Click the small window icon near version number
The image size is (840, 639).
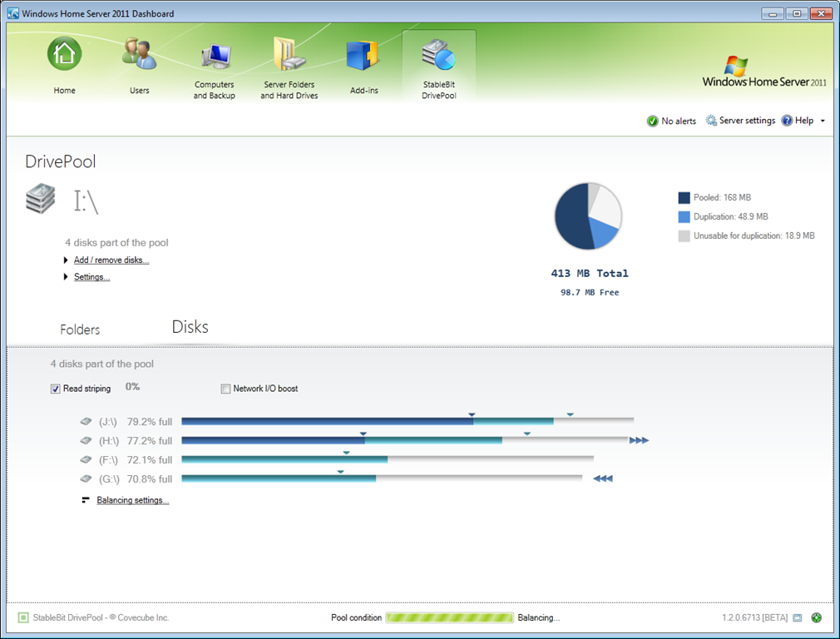(798, 617)
